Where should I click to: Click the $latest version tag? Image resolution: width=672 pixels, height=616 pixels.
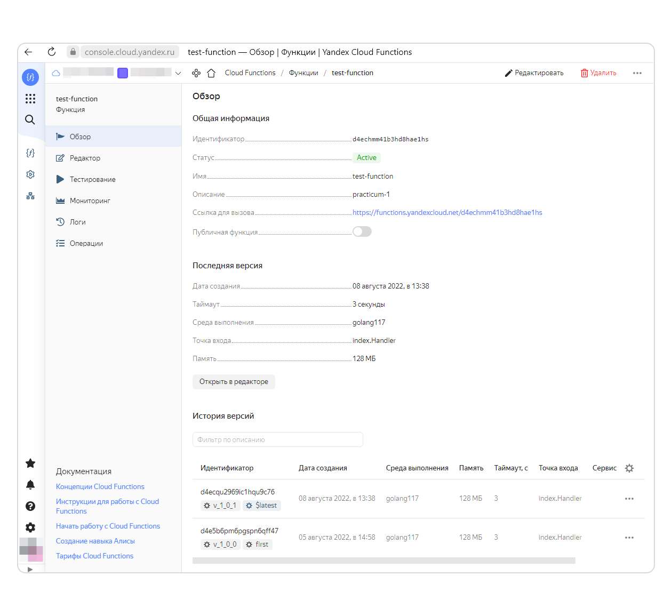(261, 506)
